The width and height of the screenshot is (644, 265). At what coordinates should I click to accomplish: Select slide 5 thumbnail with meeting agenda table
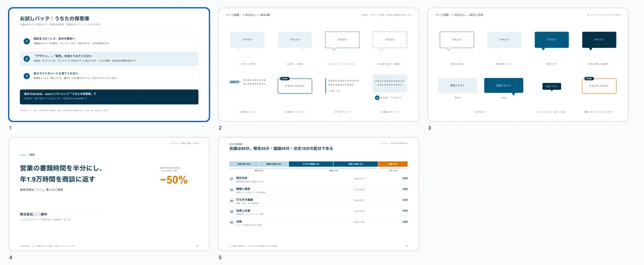click(318, 194)
